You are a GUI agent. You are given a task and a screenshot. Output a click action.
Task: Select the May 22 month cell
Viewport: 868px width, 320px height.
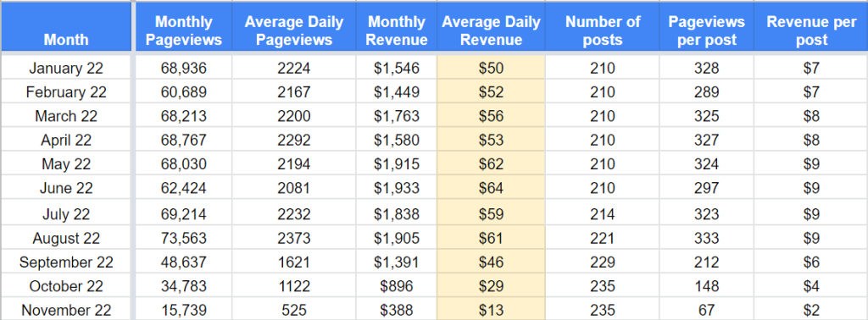66,164
